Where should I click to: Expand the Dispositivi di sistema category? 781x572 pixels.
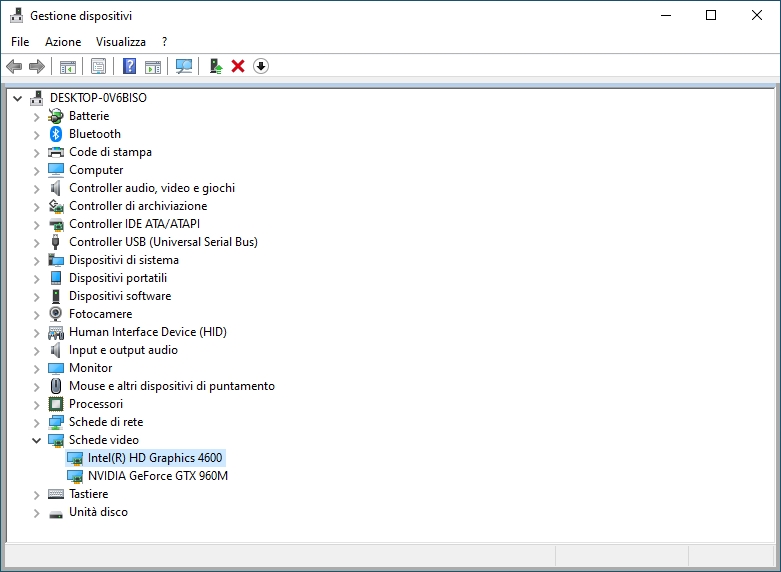[36, 261]
